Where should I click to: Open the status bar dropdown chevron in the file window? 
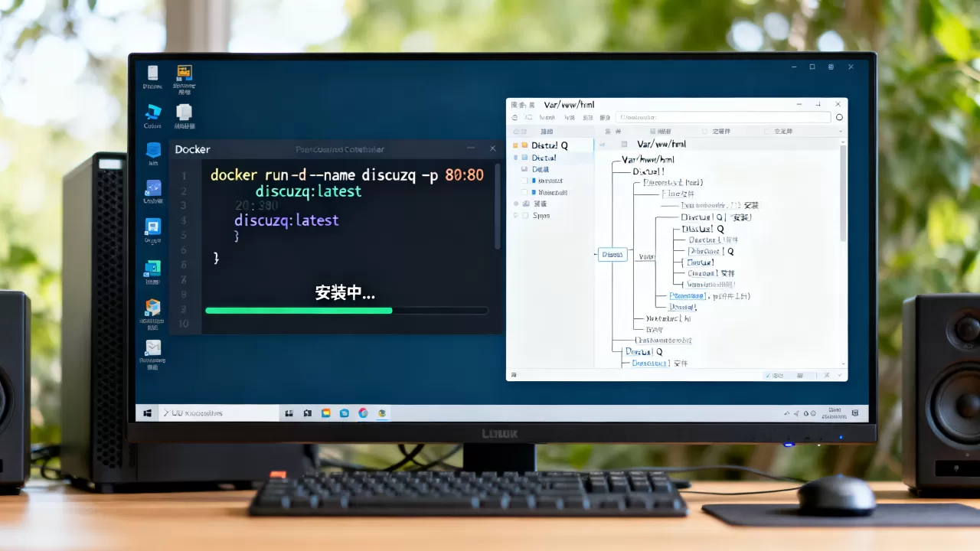point(839,376)
